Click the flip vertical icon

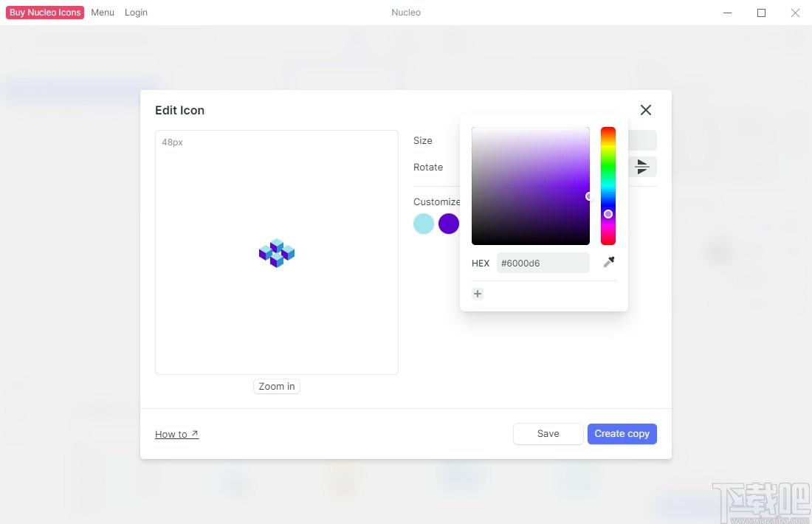pyautogui.click(x=642, y=167)
